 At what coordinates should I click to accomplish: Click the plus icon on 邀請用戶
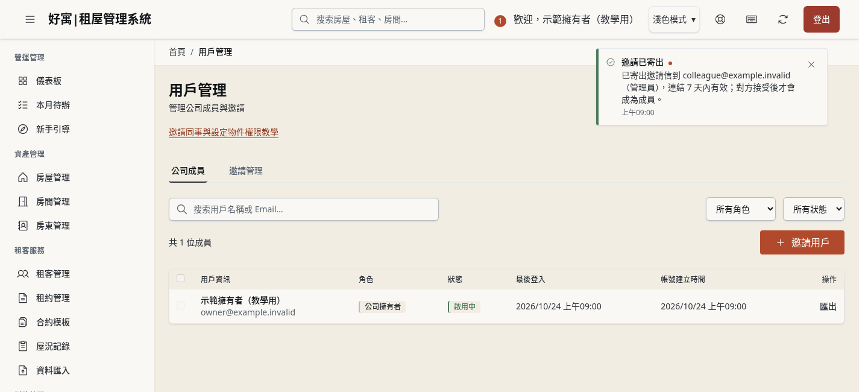pyautogui.click(x=781, y=242)
